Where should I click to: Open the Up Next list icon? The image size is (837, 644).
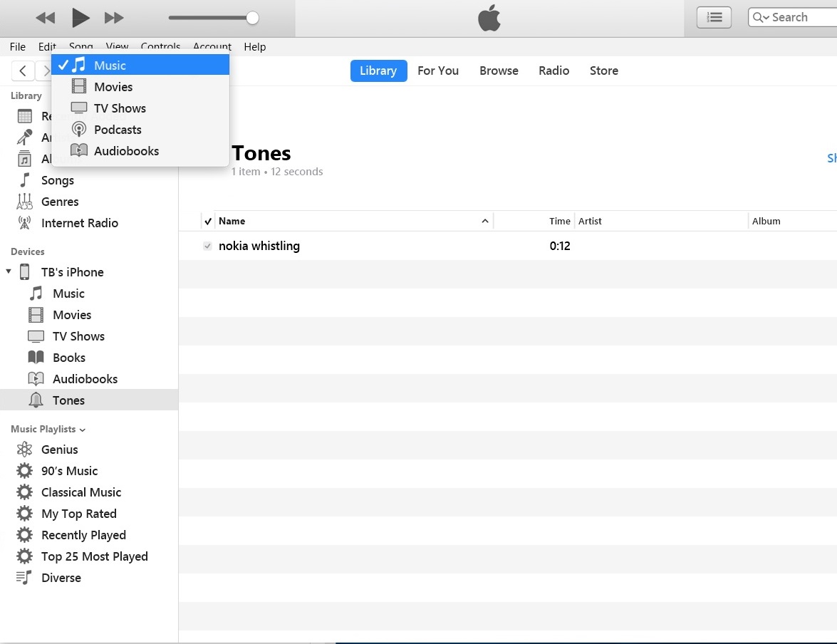pyautogui.click(x=714, y=18)
